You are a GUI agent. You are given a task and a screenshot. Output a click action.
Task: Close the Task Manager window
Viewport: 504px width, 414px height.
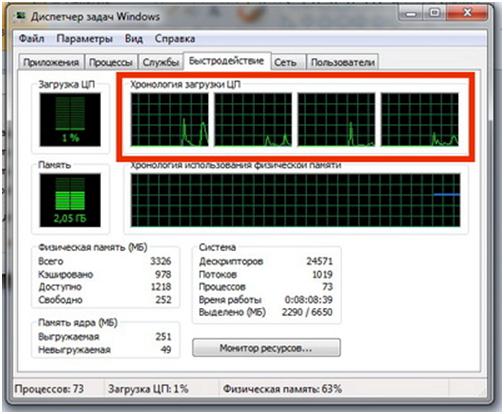pos(467,13)
